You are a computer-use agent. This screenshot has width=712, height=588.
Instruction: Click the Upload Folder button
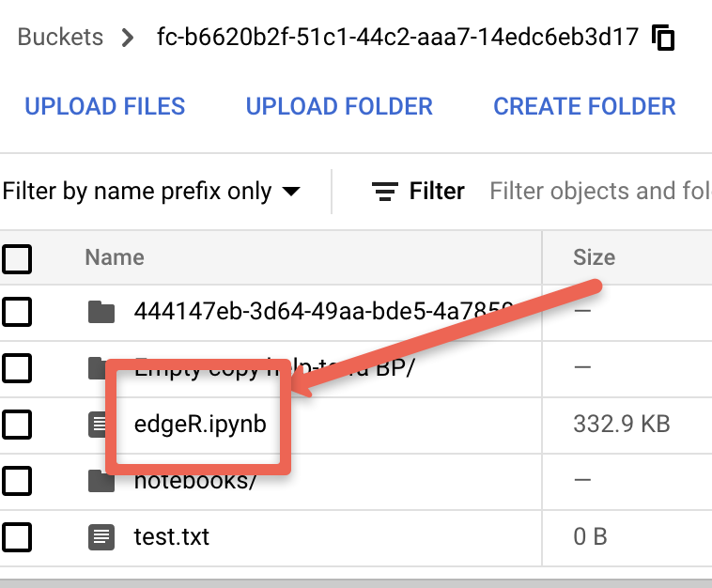click(x=339, y=107)
